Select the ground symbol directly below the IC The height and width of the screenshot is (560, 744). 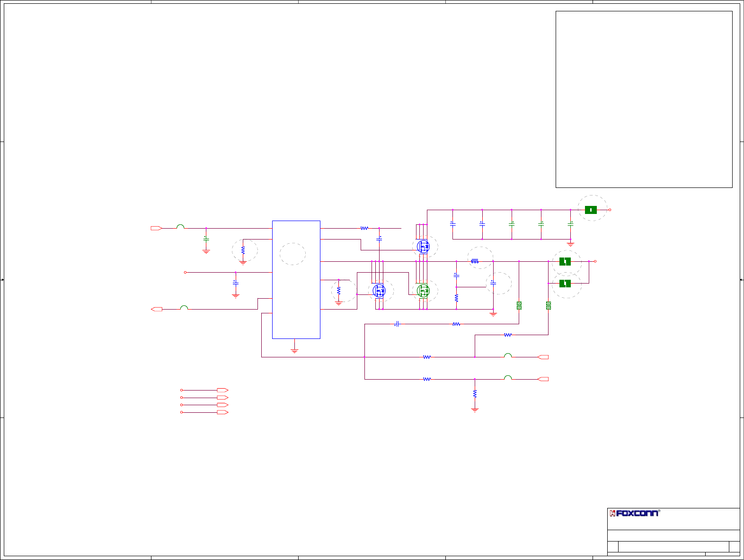294,351
